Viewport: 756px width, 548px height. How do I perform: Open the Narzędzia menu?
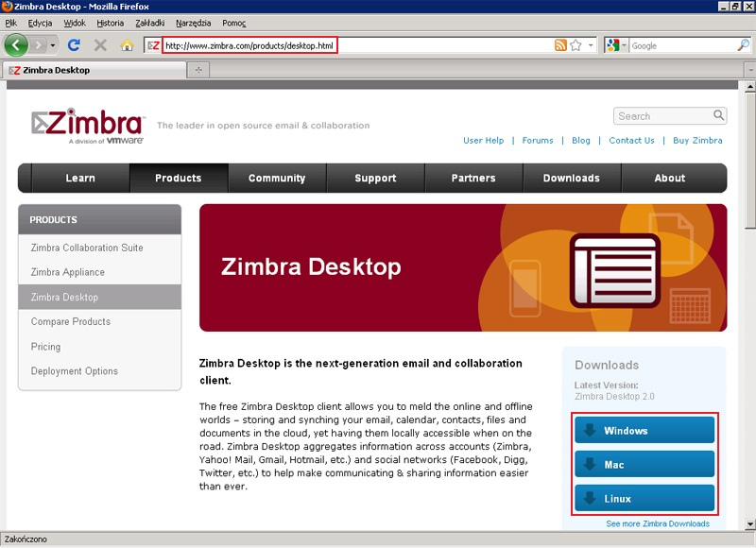(194, 23)
